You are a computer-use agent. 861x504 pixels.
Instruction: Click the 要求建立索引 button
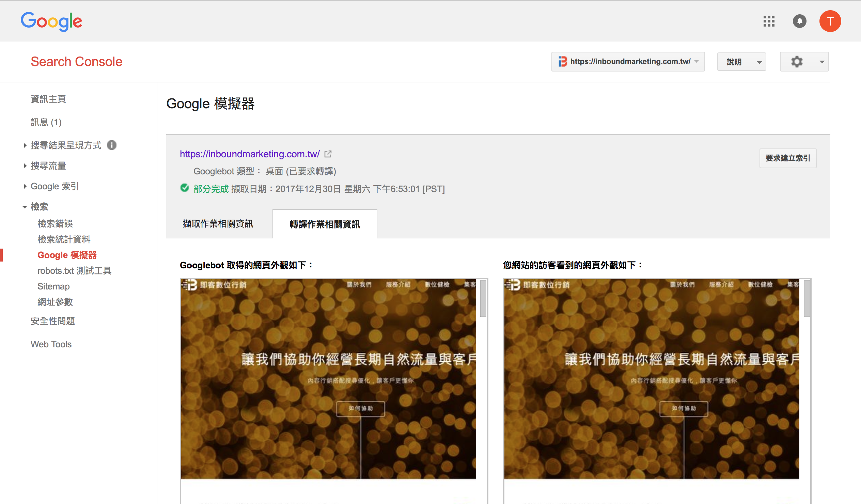coord(787,158)
